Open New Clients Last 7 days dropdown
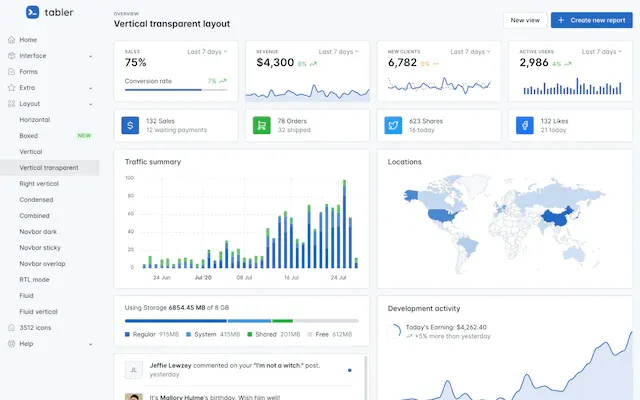The image size is (640, 400). tap(470, 51)
